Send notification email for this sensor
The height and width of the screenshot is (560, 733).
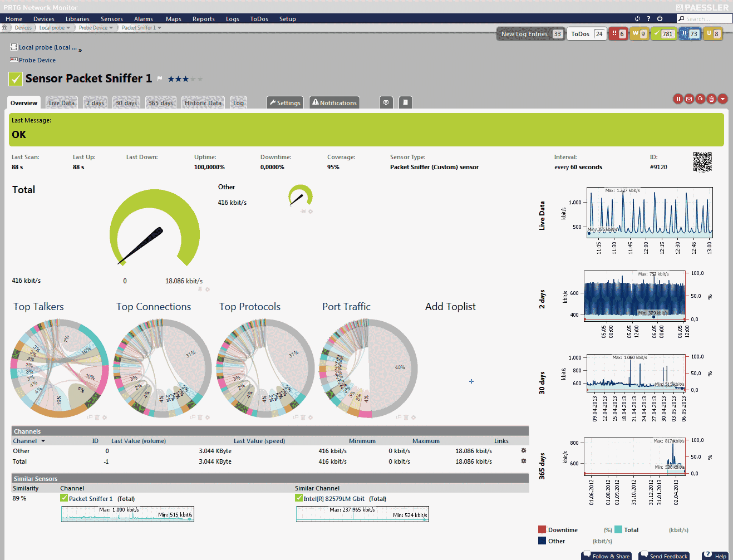689,99
